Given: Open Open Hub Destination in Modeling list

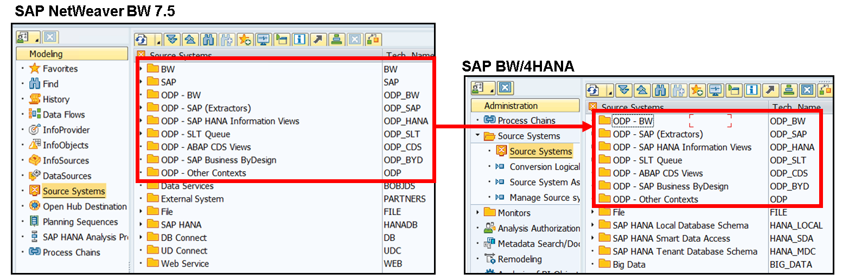Looking at the screenshot, I should coord(78,206).
